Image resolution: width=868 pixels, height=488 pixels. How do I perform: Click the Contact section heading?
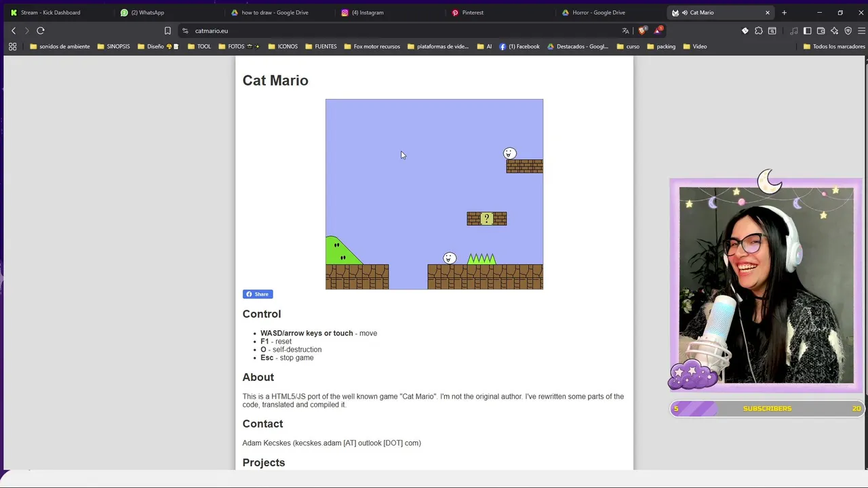click(x=262, y=424)
